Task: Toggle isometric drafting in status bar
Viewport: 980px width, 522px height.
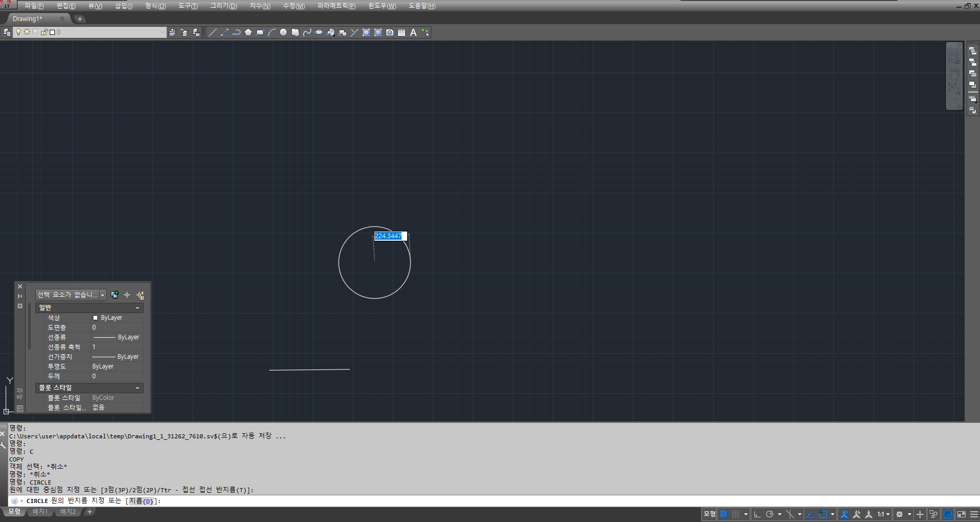Action: pos(789,514)
